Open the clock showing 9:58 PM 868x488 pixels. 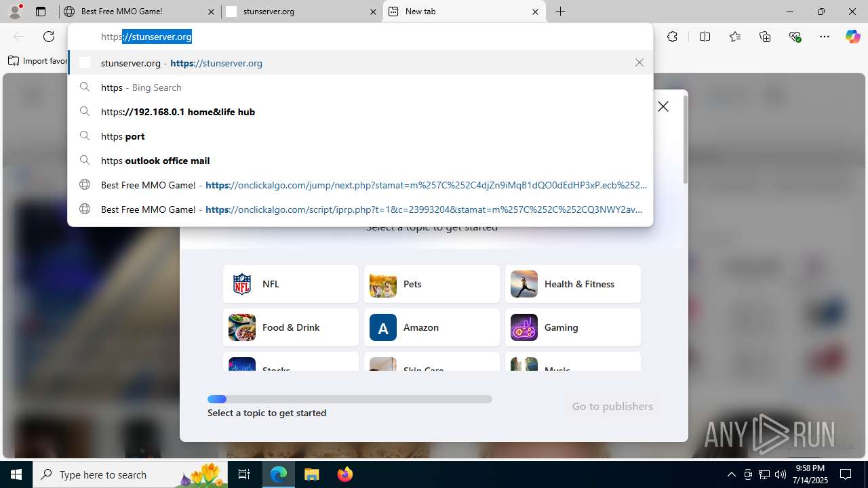click(x=810, y=474)
